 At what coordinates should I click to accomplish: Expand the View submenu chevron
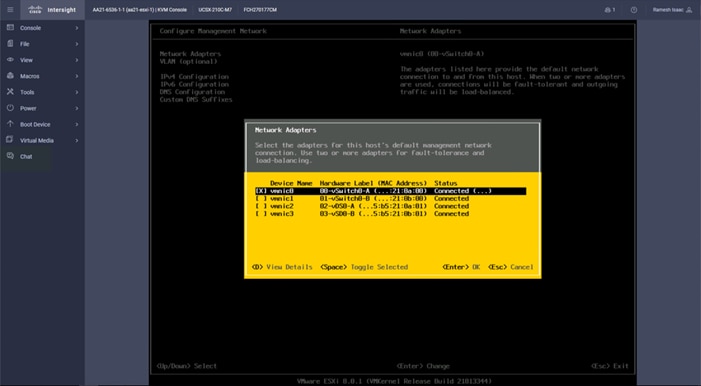(77, 60)
